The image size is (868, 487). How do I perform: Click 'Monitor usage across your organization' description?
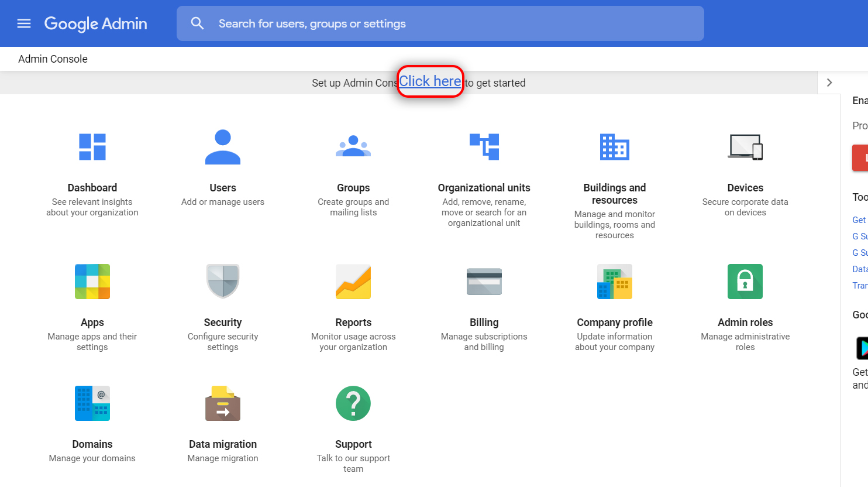(353, 342)
